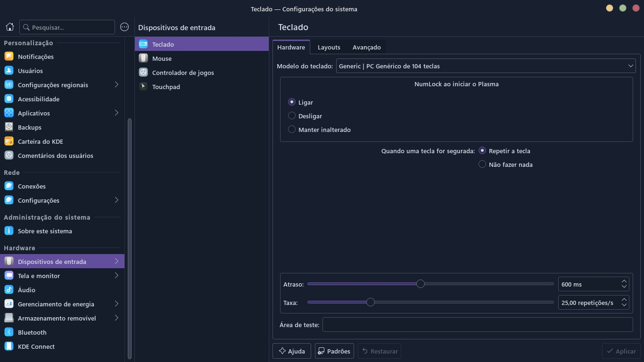Open the Notificações icon

pyautogui.click(x=9, y=57)
